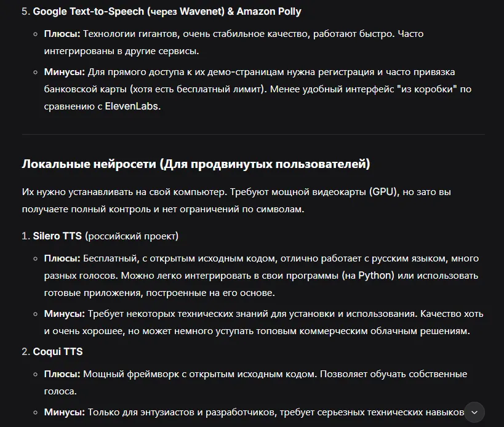Click the 'ElevenLabs' word in Минусы
The width and height of the screenshot is (504, 427).
pos(132,106)
